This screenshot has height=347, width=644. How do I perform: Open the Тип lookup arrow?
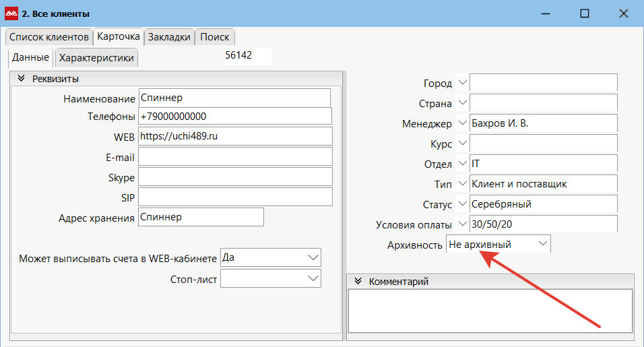(x=463, y=183)
